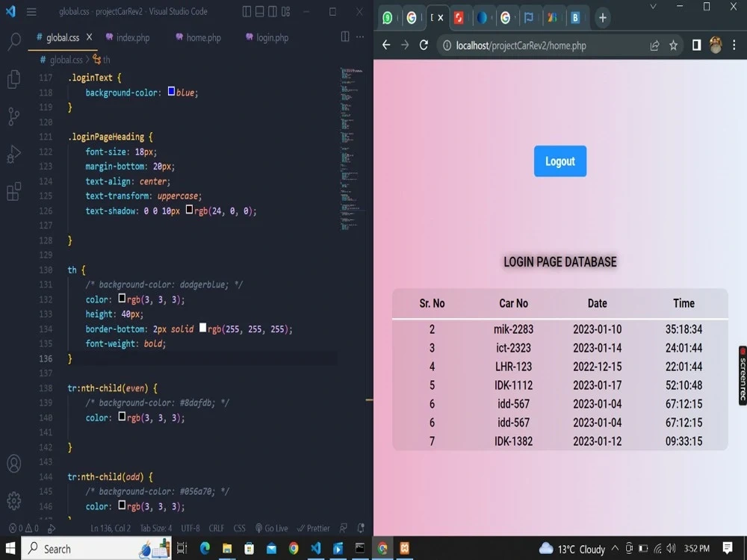Go back in Chrome
This screenshot has height=560, width=747.
[386, 46]
